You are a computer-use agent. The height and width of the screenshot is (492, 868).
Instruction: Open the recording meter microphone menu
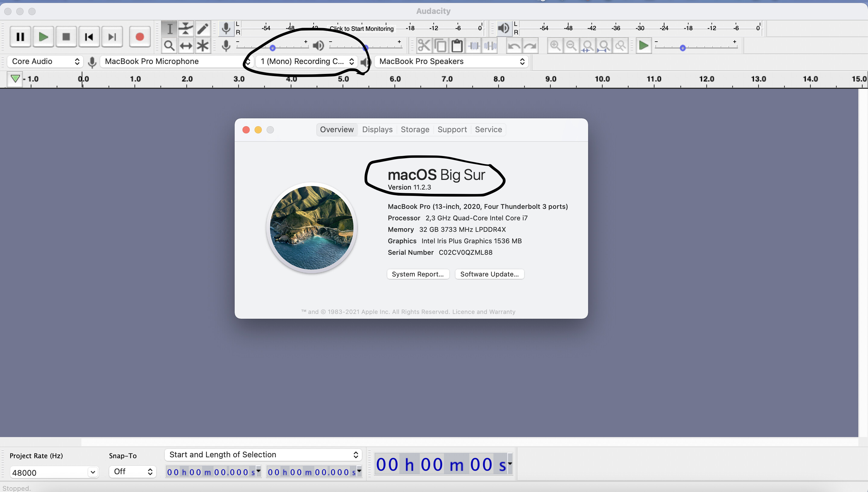coord(226,28)
